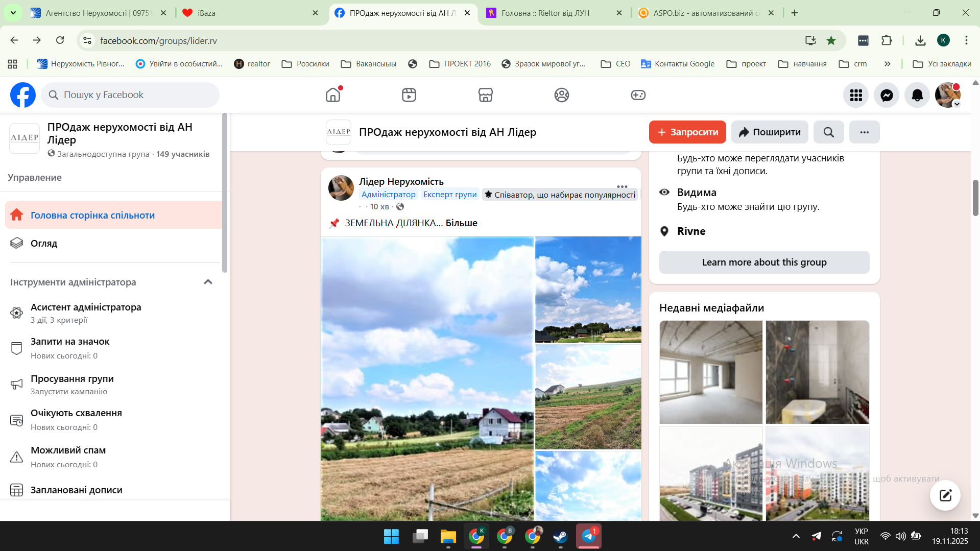Click the search icon in group header
Screen dimensions: 980x551
(828, 132)
